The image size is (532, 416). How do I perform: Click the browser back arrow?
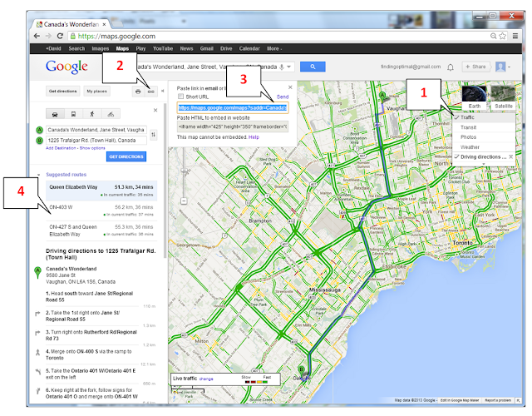37,36
